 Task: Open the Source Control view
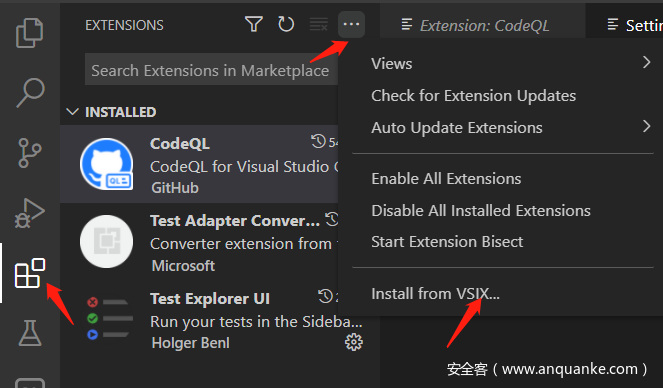(30, 153)
